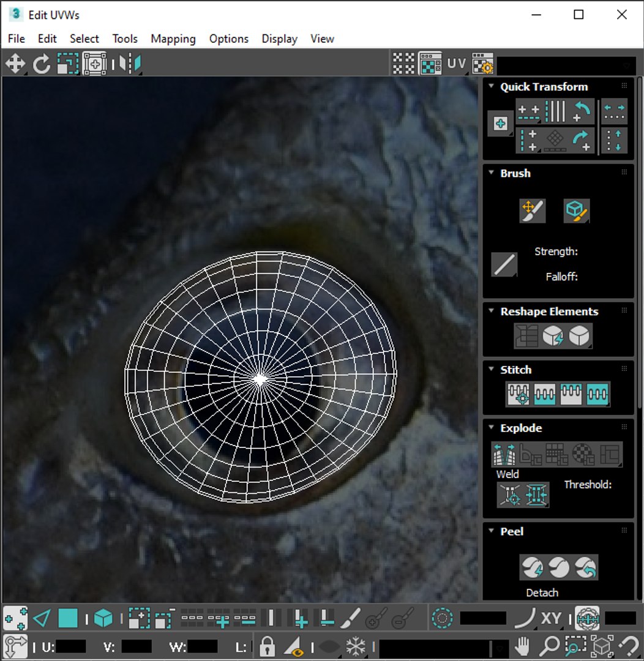Viewport: 644px width, 661px height.
Task: Toggle Edge sub-object mode
Action: point(42,618)
